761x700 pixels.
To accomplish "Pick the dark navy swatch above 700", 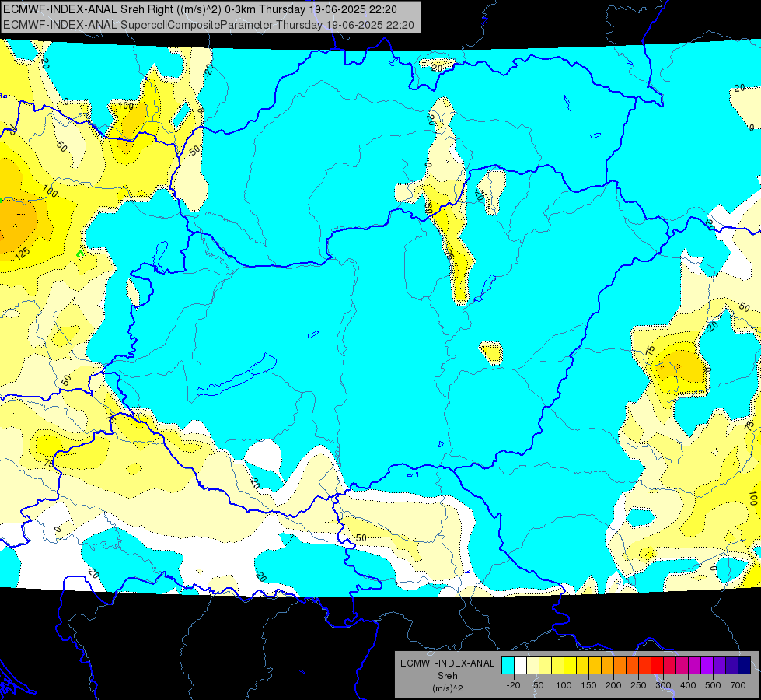I will pos(744,665).
